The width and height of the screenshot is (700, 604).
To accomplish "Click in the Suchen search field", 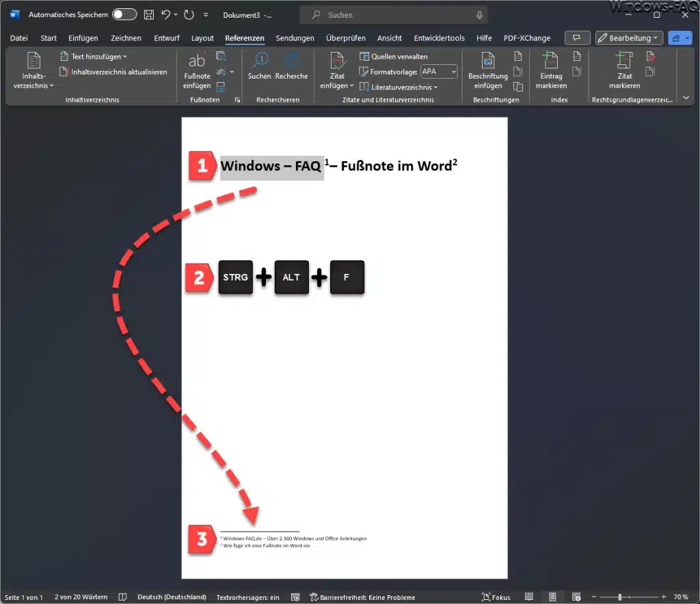I will [x=393, y=15].
